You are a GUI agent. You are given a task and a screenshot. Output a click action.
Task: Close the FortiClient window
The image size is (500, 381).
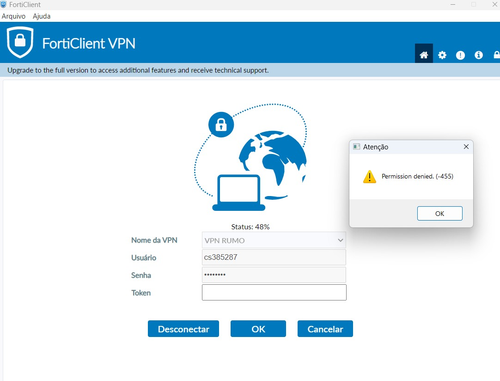point(495,4)
